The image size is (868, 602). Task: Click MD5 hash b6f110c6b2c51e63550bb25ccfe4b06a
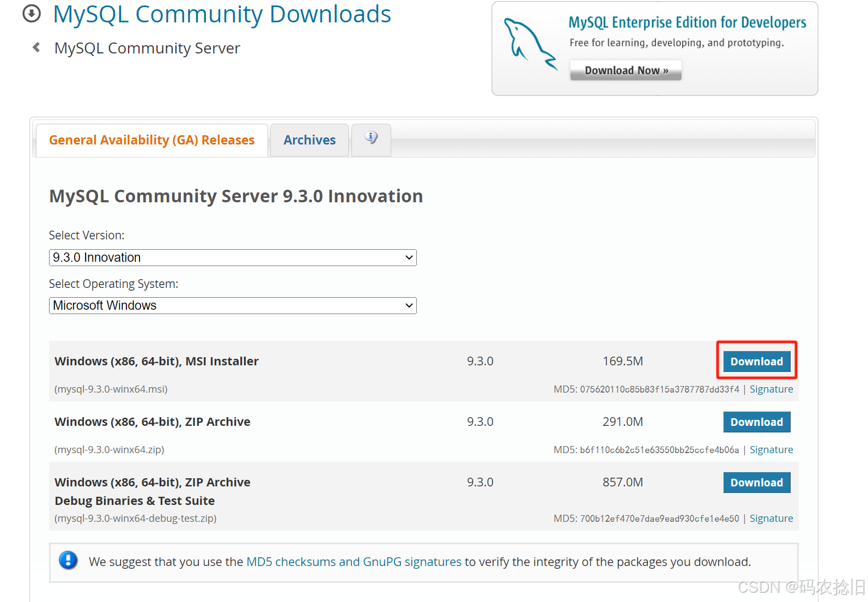point(659,450)
